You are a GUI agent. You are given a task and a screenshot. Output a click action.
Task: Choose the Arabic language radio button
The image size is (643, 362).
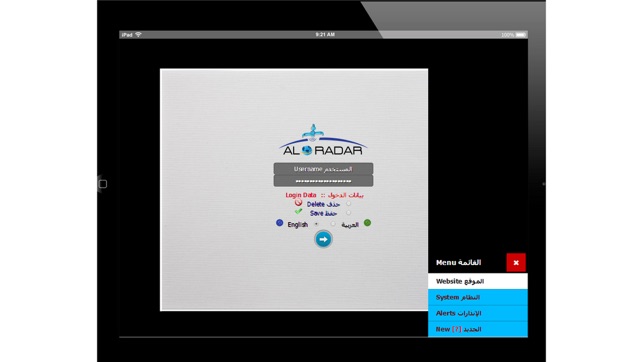333,224
